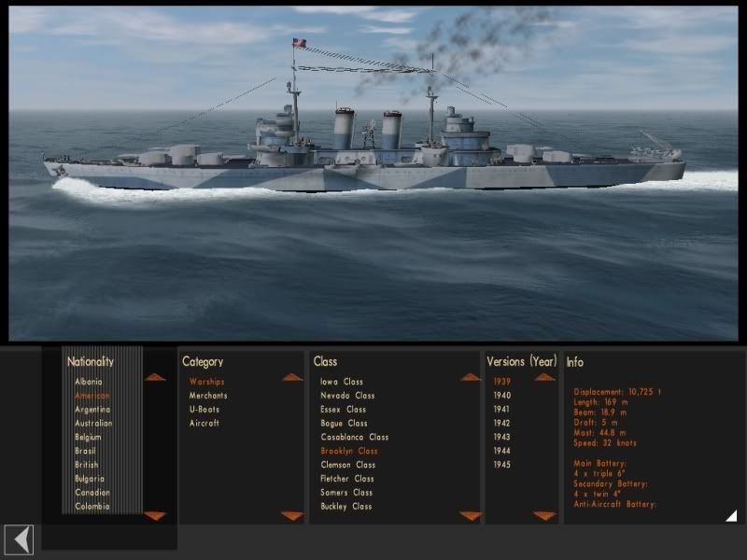Expand Info panel corner triangle
The image size is (747, 560).
tap(731, 516)
